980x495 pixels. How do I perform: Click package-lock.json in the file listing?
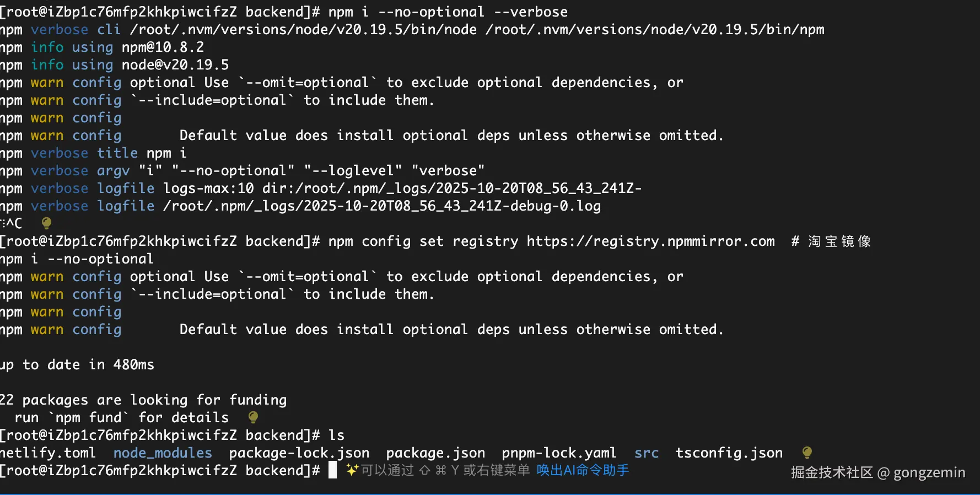[x=299, y=453]
